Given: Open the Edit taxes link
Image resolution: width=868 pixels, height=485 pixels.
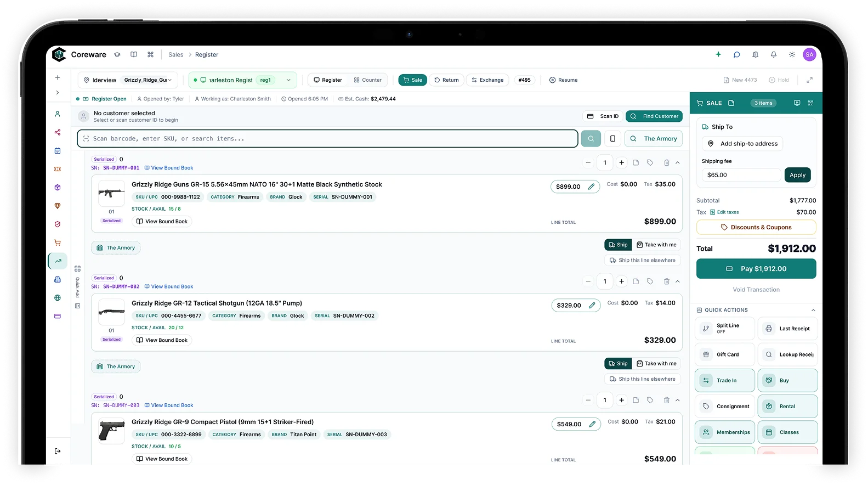Looking at the screenshot, I should pos(724,212).
